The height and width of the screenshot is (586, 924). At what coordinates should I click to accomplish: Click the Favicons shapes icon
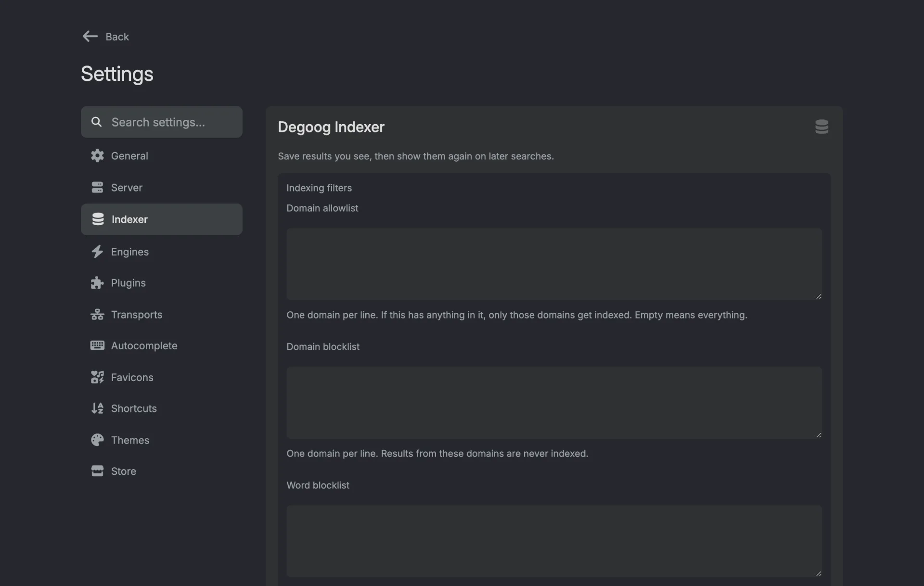point(97,377)
